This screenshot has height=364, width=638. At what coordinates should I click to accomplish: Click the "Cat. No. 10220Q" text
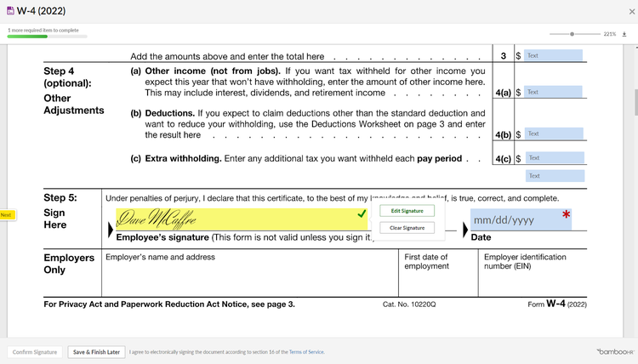coord(409,304)
